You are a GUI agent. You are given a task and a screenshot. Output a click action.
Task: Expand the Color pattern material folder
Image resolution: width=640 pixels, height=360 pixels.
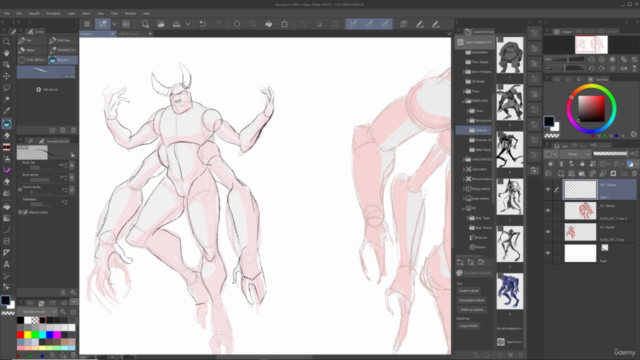coord(464,169)
